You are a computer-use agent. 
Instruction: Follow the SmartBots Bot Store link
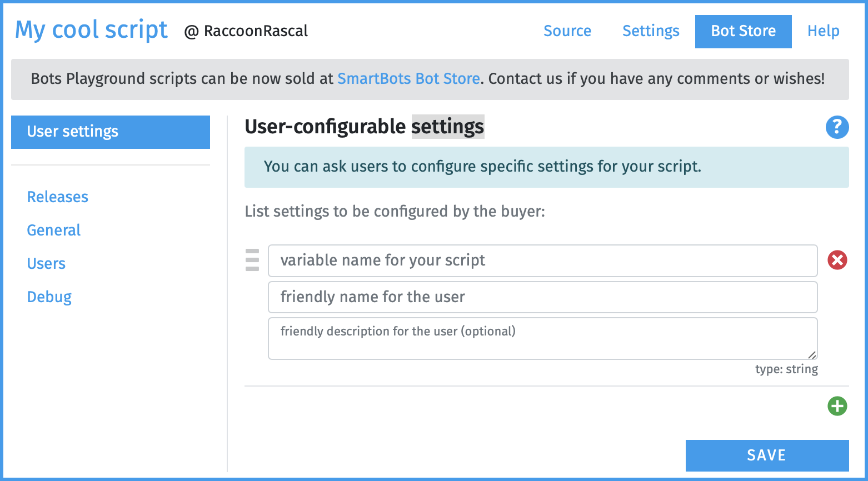(x=408, y=79)
